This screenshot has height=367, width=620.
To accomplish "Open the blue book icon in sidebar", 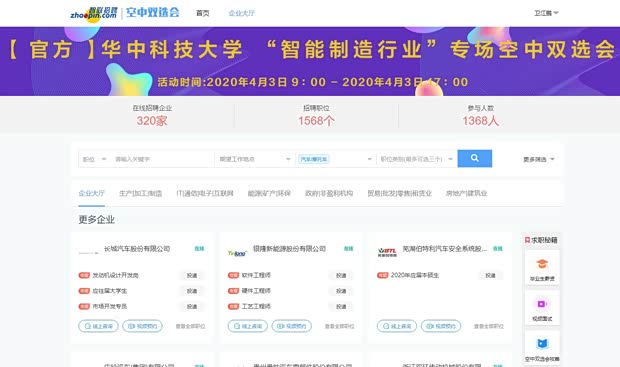I will coord(542,343).
